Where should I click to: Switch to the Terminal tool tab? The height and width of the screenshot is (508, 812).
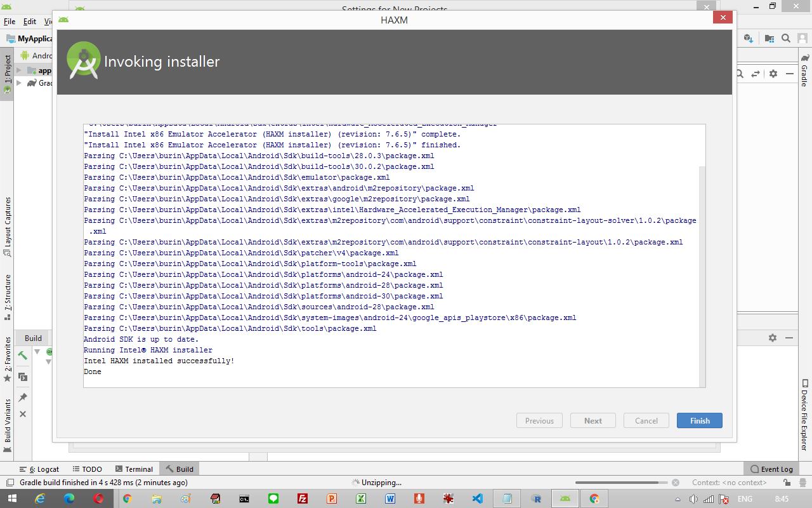click(133, 469)
